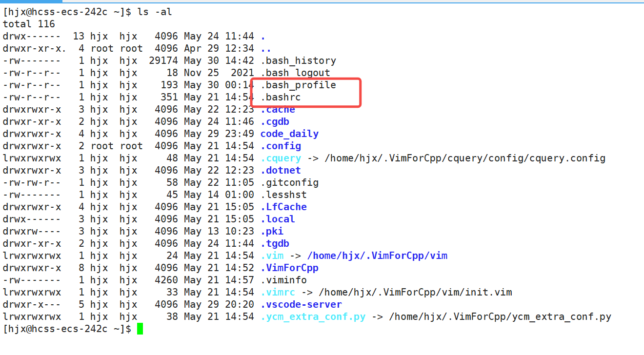
Task: Click the '.tgdb' directory name
Action: [275, 244]
